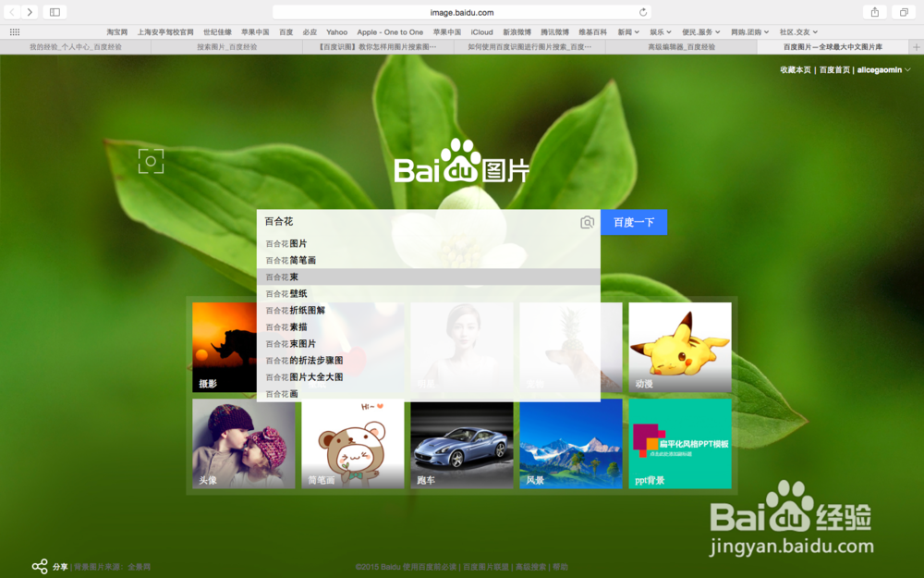Click the Safari forward arrow button
924x578 pixels.
(30, 12)
